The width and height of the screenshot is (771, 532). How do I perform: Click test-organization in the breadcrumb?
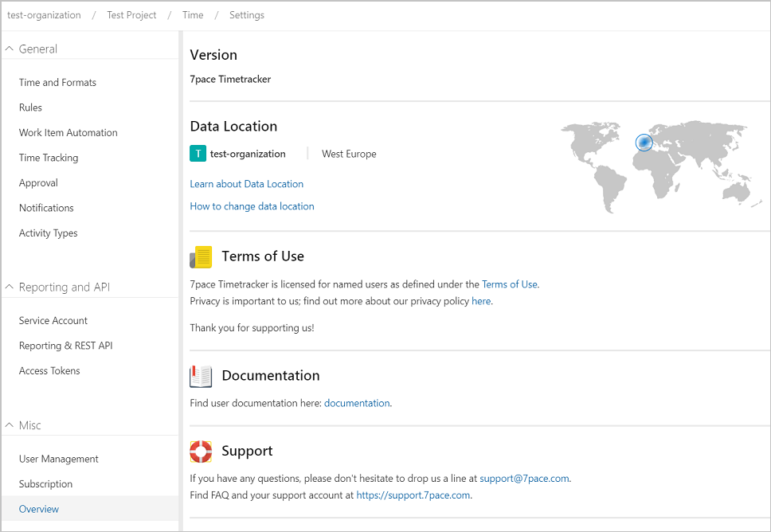pyautogui.click(x=45, y=15)
